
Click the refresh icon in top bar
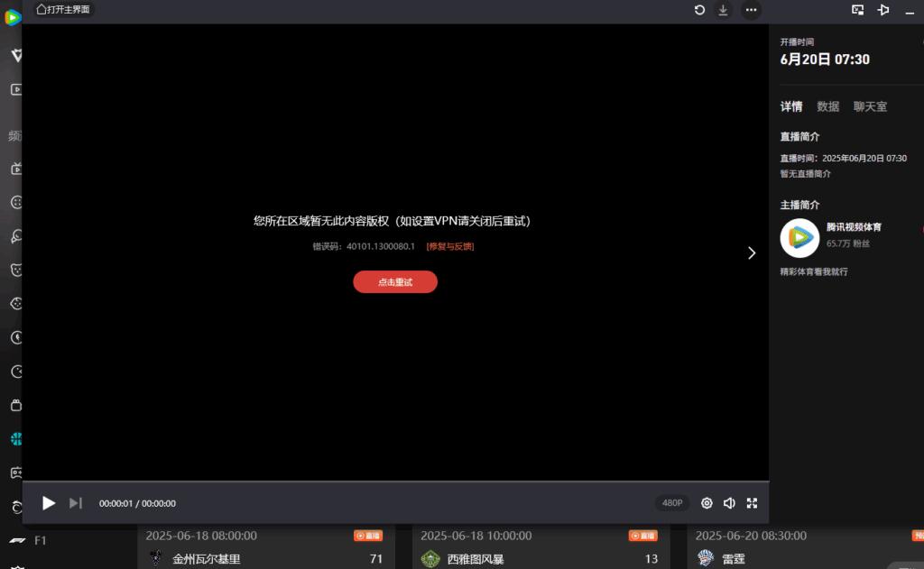pyautogui.click(x=699, y=10)
